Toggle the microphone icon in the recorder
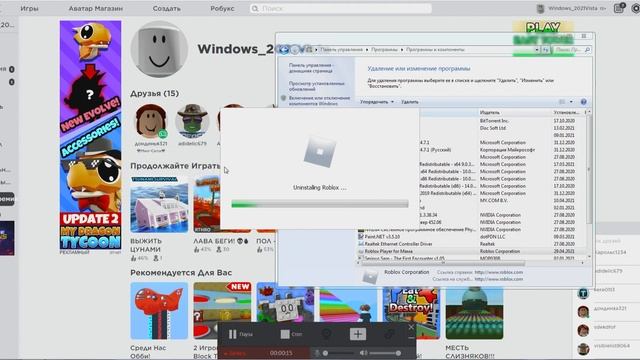 (x=317, y=353)
